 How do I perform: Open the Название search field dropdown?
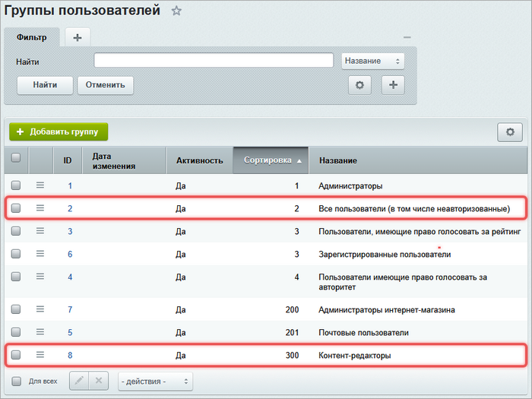372,61
